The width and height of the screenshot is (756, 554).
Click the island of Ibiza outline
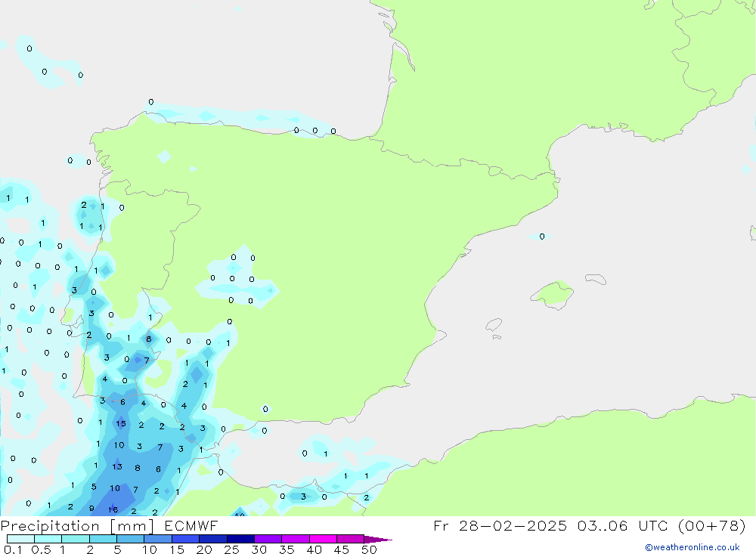click(494, 324)
